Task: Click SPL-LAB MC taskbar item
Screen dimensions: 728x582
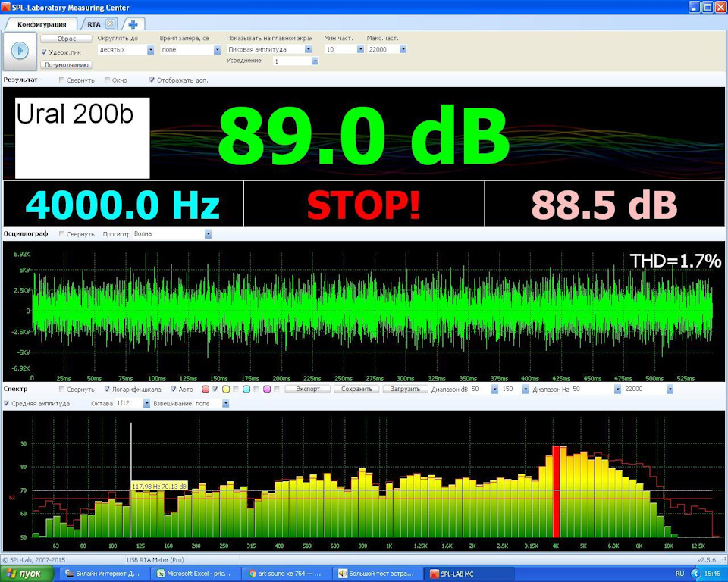Action: click(x=469, y=574)
